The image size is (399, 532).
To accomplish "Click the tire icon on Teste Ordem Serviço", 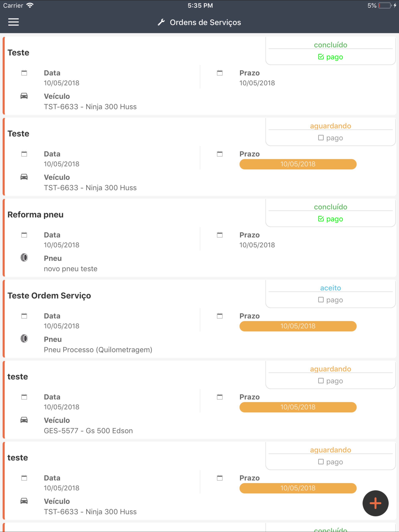I will tap(24, 339).
